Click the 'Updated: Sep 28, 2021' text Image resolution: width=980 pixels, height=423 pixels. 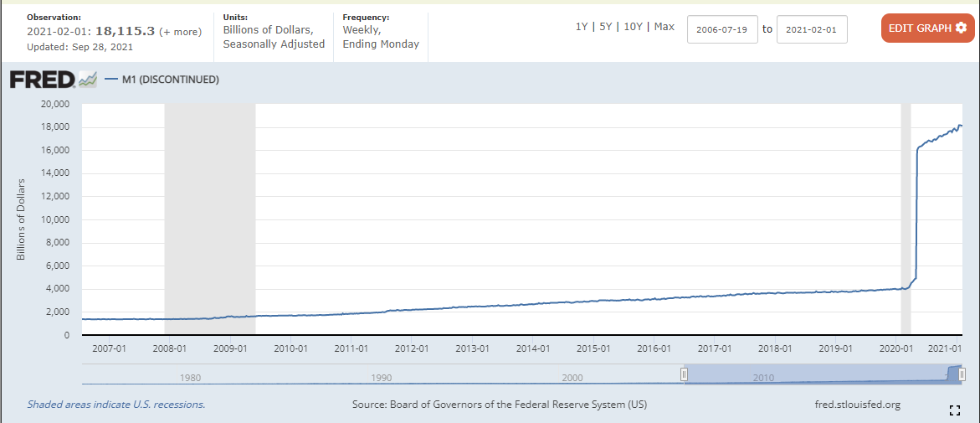80,46
